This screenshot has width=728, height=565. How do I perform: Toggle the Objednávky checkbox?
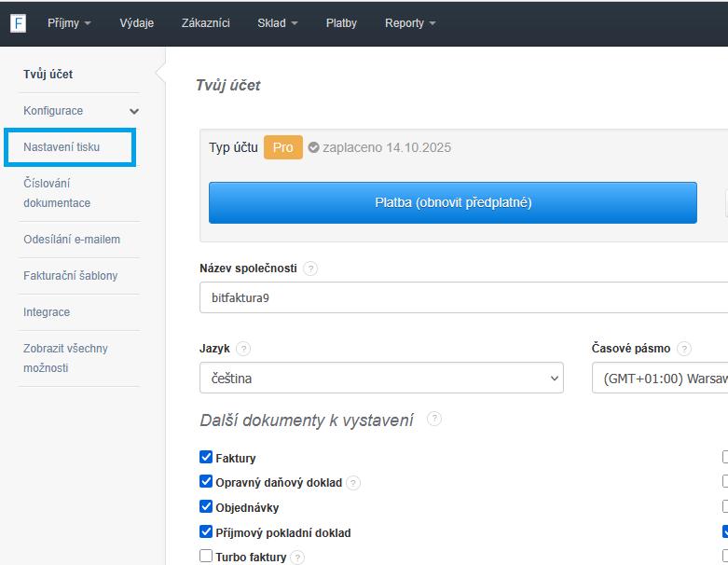tap(206, 507)
